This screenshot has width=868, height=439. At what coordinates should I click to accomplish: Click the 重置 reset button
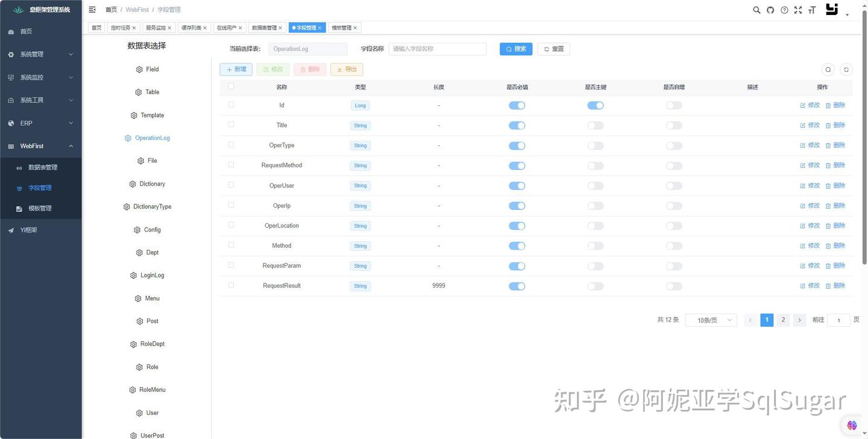553,49
